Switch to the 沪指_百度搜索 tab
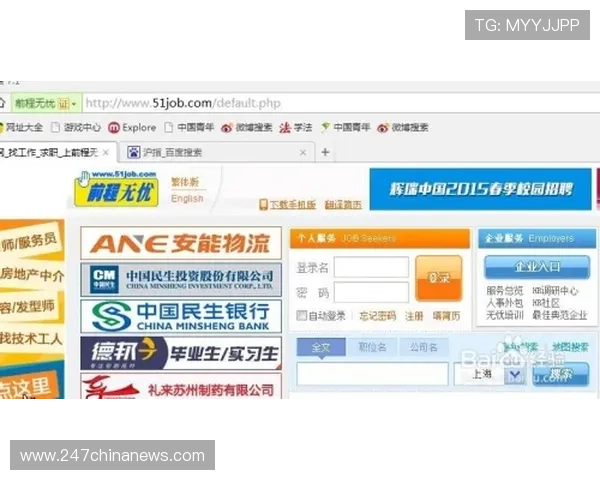The image size is (600, 480). tap(217, 153)
